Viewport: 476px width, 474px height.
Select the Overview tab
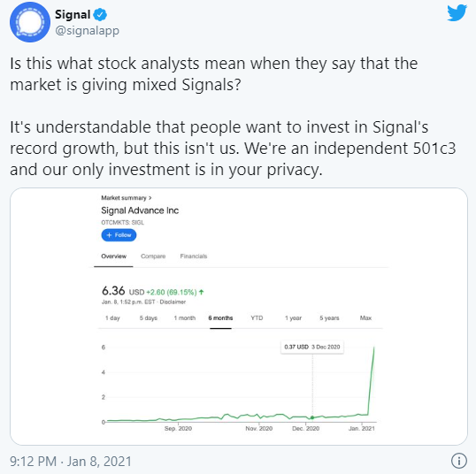coord(113,256)
